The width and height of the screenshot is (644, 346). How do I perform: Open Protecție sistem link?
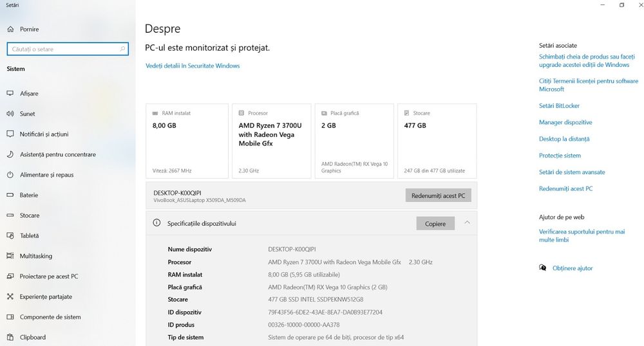[x=560, y=156]
